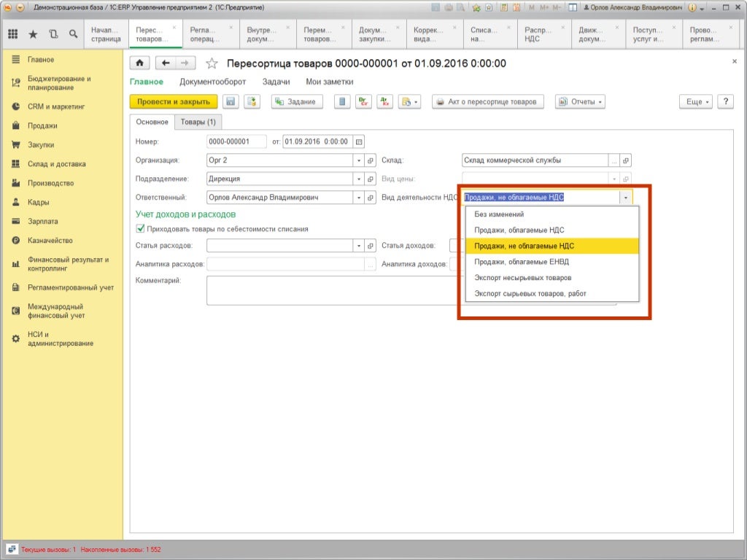Click the home icon in document toolbar

[140, 63]
